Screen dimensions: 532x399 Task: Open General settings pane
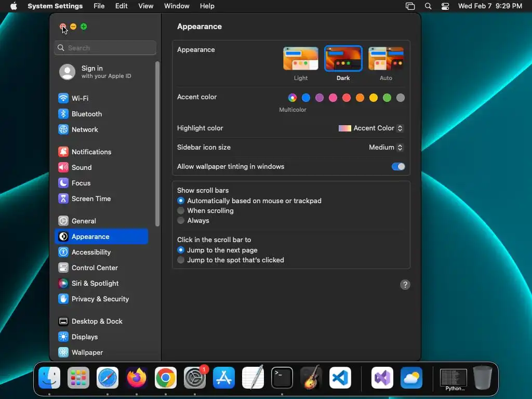pos(101,221)
